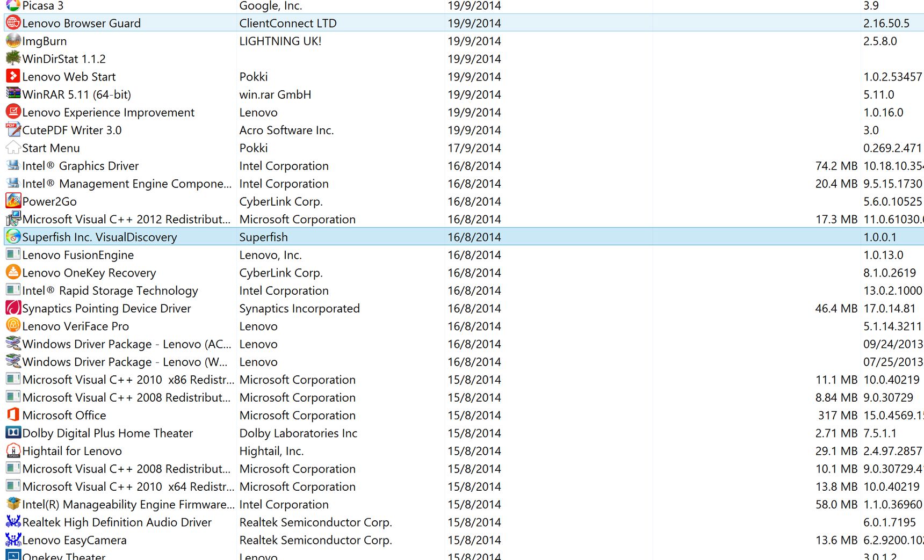Click version 8.1.0.2619
Image resolution: width=924 pixels, height=560 pixels.
point(890,273)
